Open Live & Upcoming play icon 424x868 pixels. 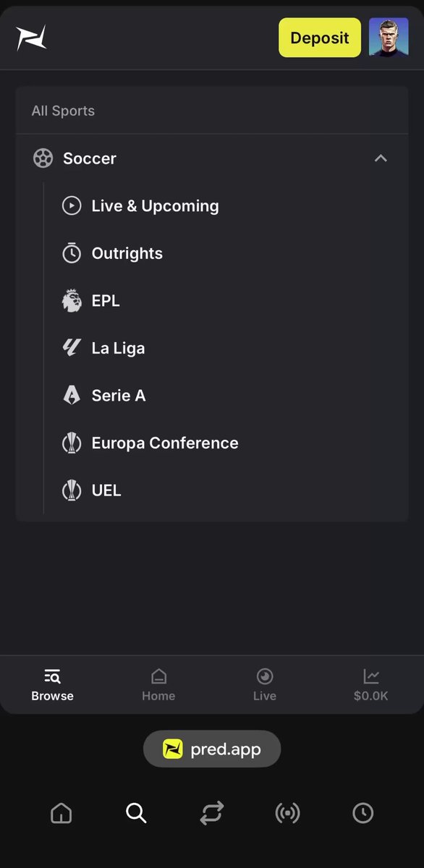(x=72, y=206)
